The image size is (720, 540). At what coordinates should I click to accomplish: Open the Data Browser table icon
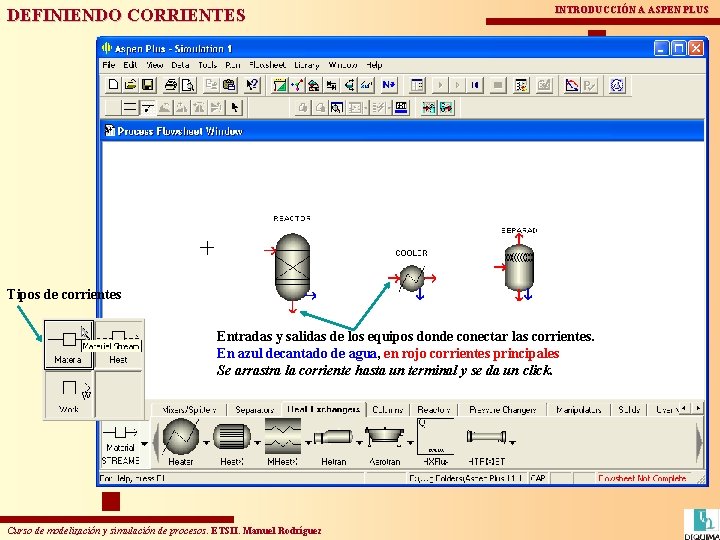tap(417, 85)
